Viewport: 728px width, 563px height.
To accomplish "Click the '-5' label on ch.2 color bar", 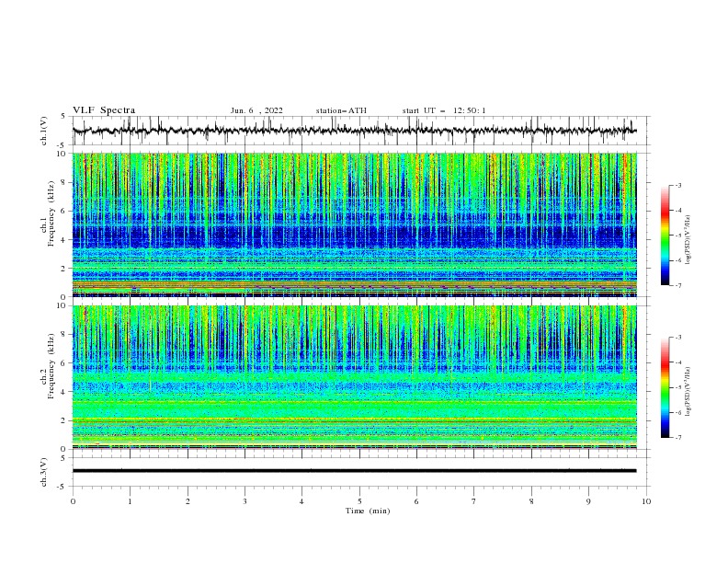I will click(677, 387).
